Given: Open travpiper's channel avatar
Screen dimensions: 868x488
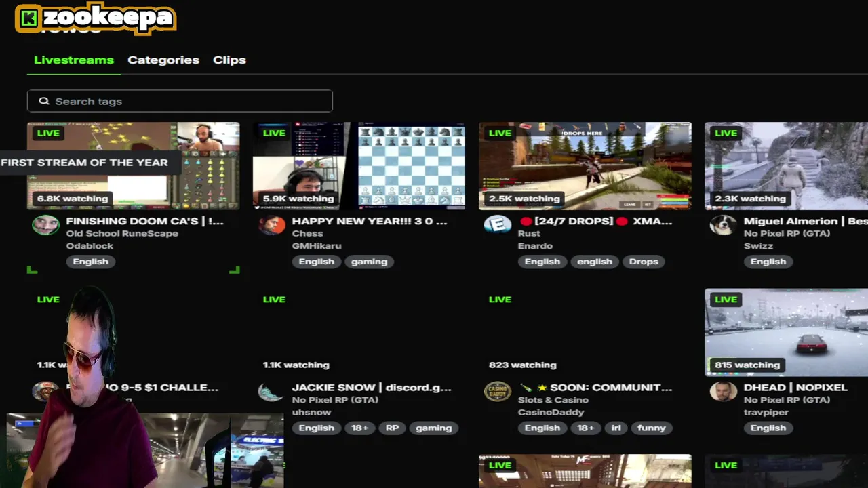Looking at the screenshot, I should point(724,391).
